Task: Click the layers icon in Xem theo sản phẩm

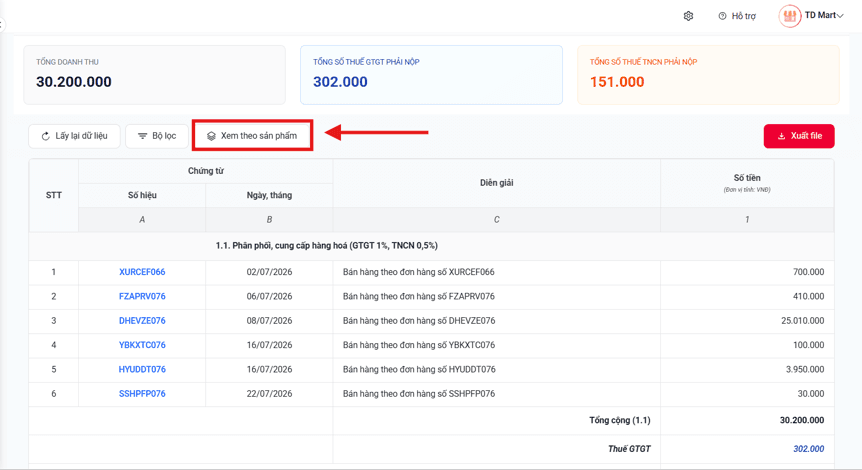Action: pyautogui.click(x=211, y=136)
